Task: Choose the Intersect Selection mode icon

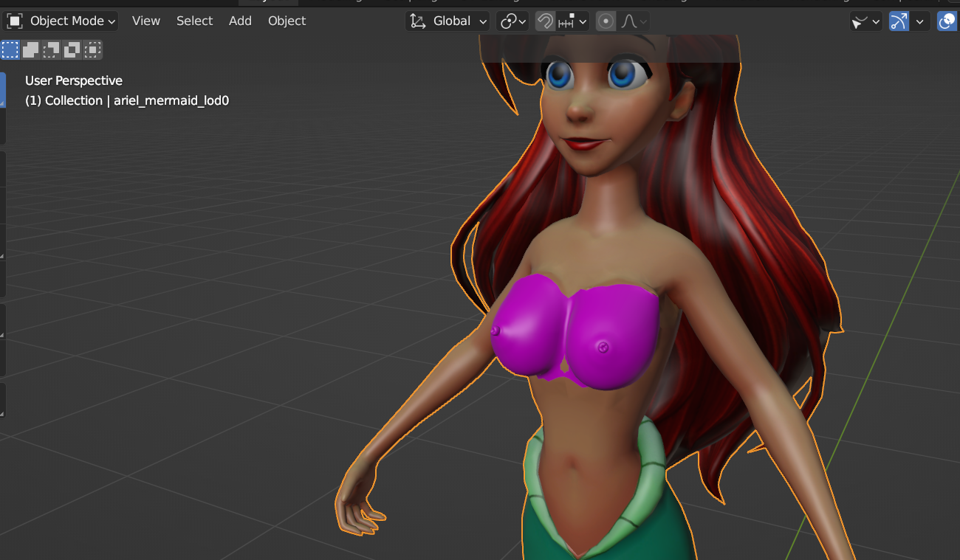Action: tap(92, 50)
